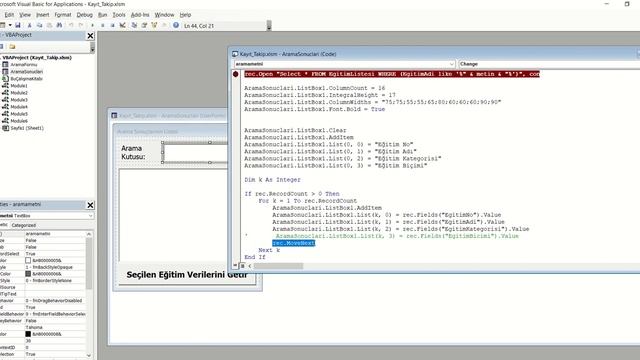Click the greyed-out Toolbox toolbar icon

pyautogui.click(x=164, y=25)
